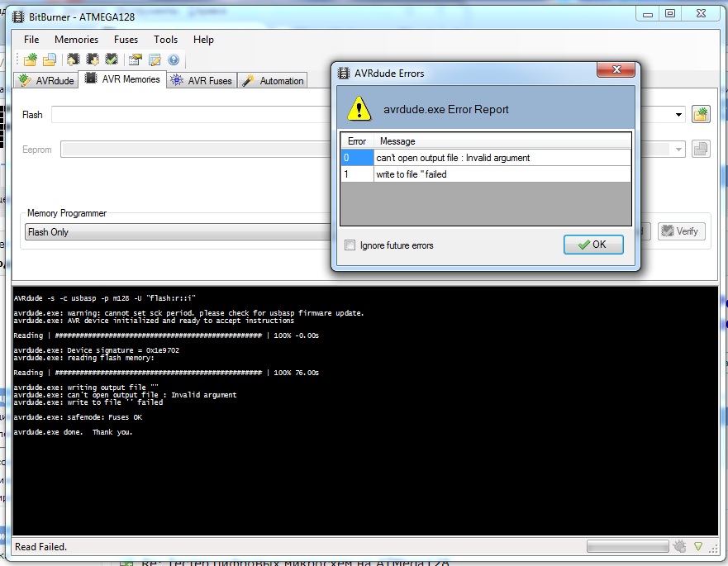
Task: Browse for flash file with folder button
Action: pos(701,114)
